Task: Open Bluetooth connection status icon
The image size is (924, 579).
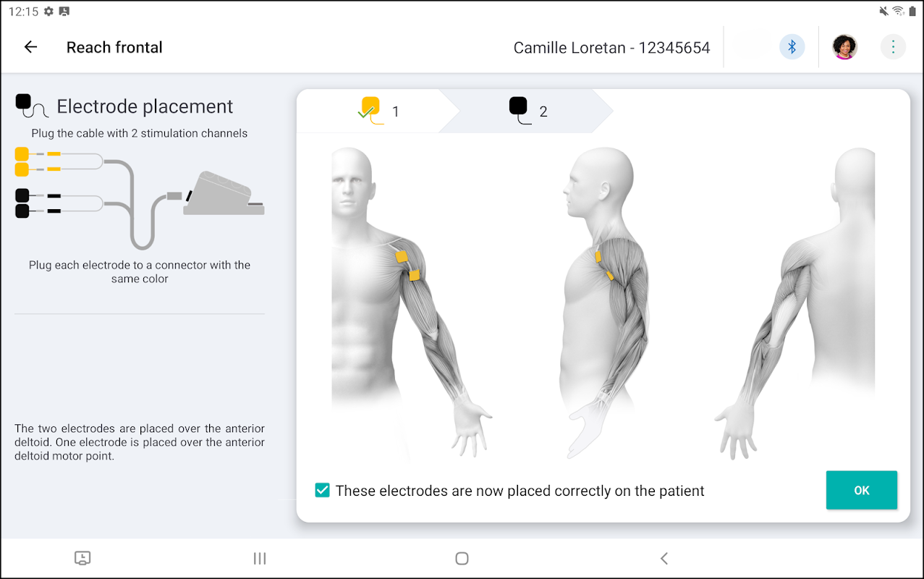Action: 792,47
